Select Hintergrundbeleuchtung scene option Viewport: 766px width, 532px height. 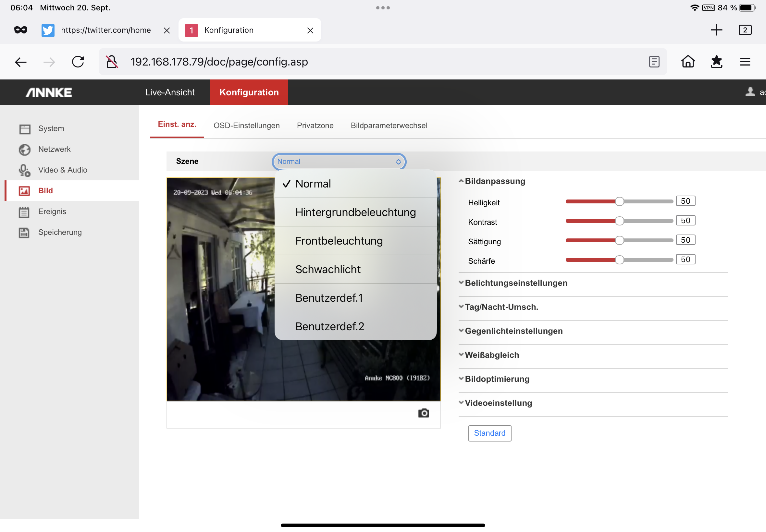355,212
